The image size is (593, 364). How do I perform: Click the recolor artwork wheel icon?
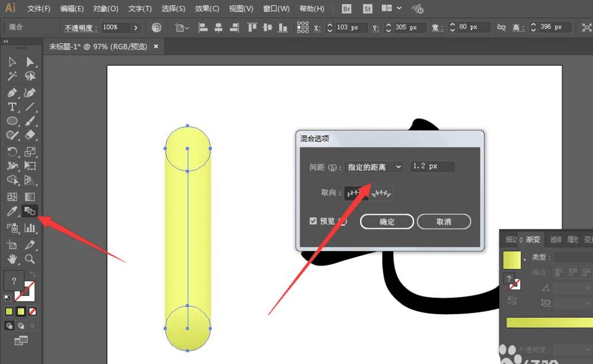[x=157, y=27]
